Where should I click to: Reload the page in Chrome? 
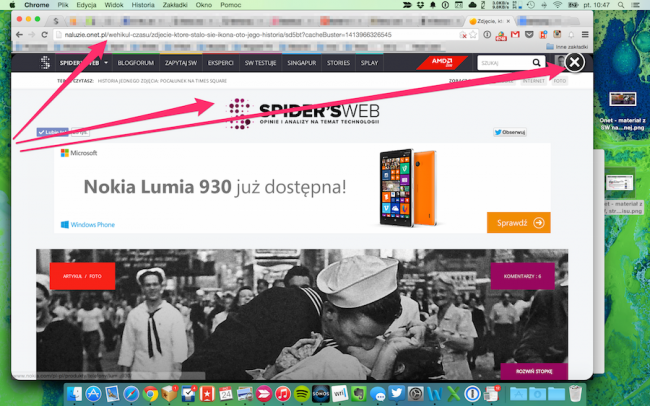point(44,35)
